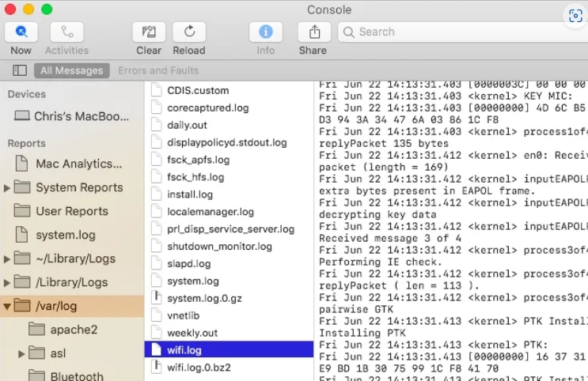Click log line 'Installing PTK'
The image size is (588, 381).
point(362,333)
